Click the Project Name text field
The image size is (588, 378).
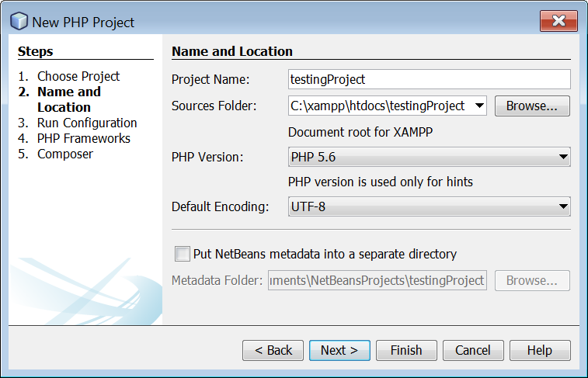[430, 79]
